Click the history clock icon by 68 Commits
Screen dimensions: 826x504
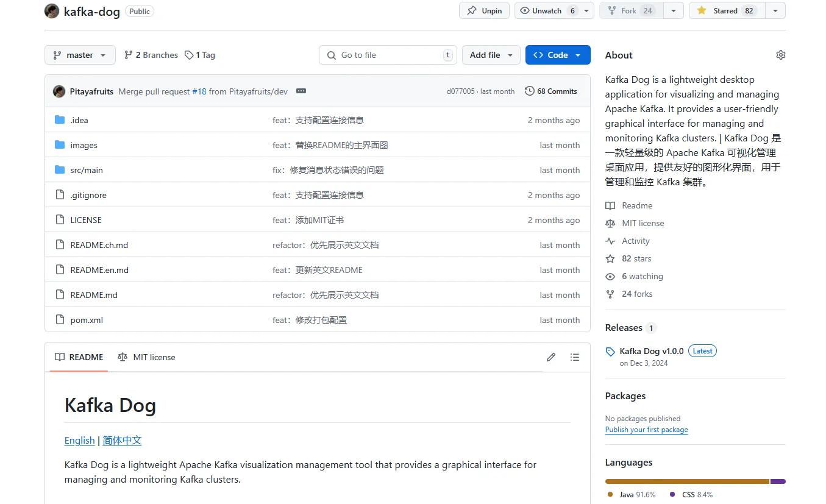(529, 91)
